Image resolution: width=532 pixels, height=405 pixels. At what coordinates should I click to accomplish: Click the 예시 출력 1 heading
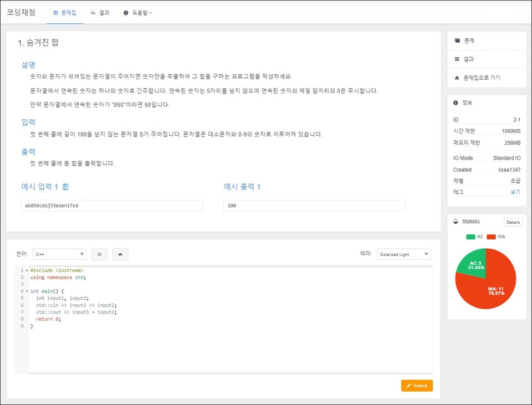click(x=242, y=187)
